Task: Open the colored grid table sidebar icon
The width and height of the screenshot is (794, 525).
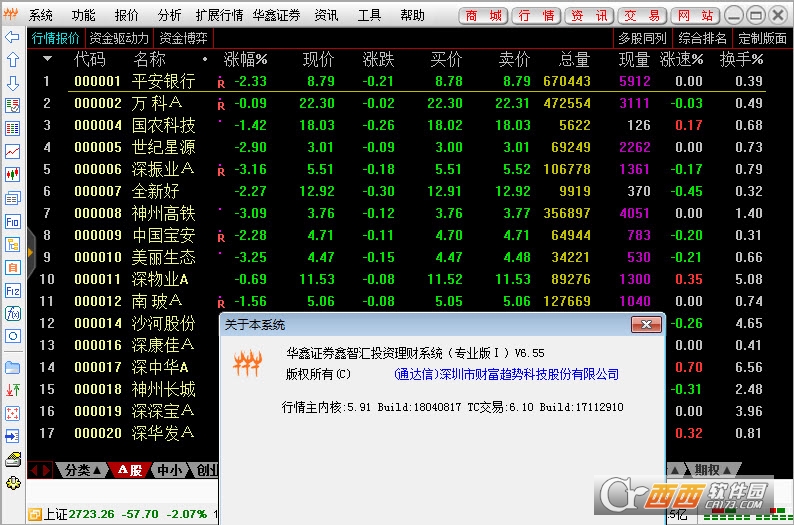Action: tap(12, 128)
